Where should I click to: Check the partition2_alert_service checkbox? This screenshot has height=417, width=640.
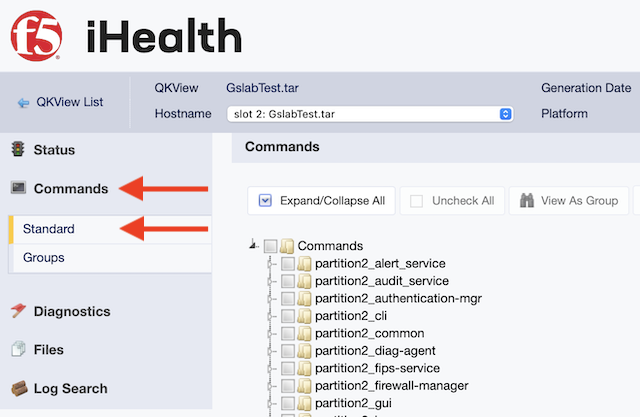pyautogui.click(x=288, y=264)
